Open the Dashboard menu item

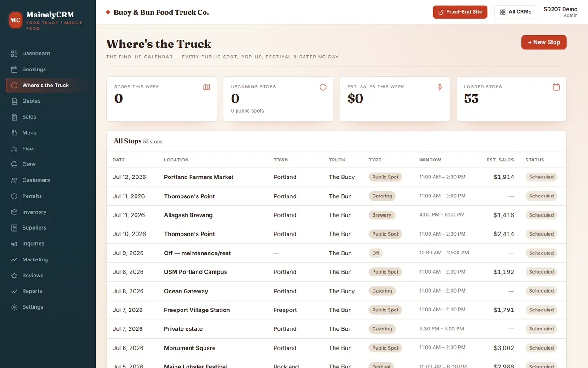(x=48, y=53)
